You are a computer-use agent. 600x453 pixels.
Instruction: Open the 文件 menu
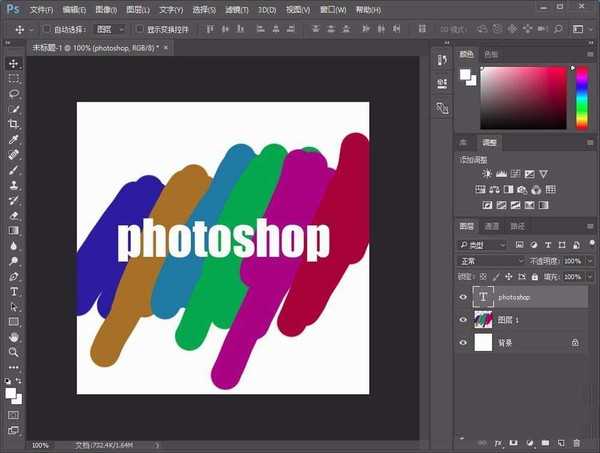click(x=42, y=9)
